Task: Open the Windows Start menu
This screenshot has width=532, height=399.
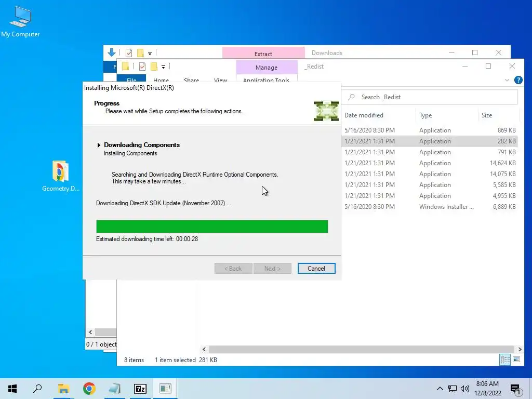Action: pos(12,389)
